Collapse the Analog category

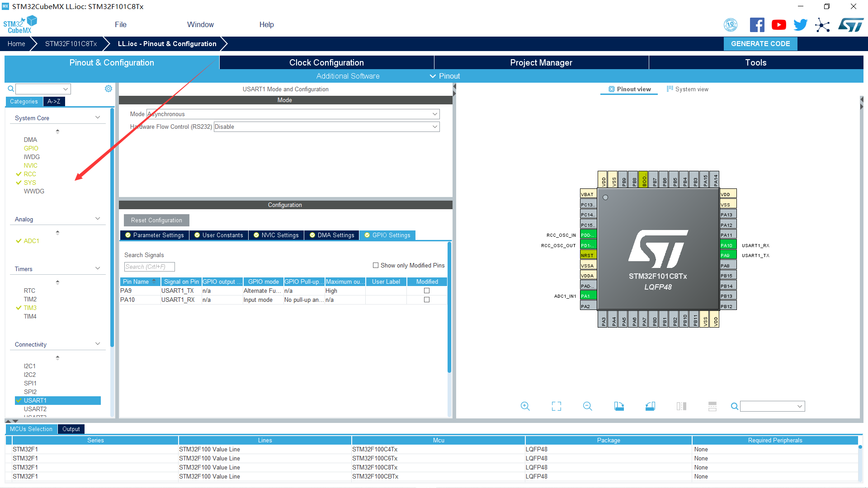pos(98,219)
